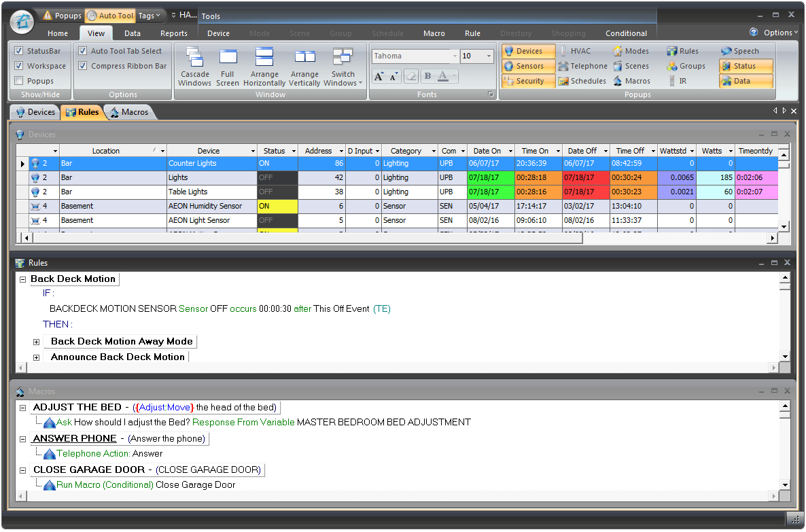Open the Conditional ribbon tab

626,33
